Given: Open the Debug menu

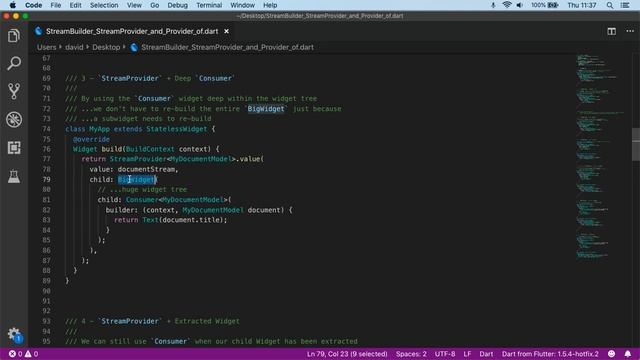Looking at the screenshot, I should 178,5.
